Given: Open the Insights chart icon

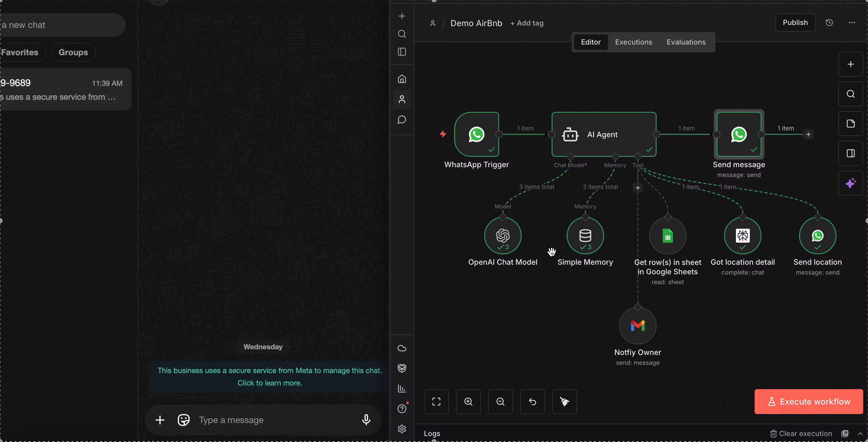Looking at the screenshot, I should click(x=402, y=389).
